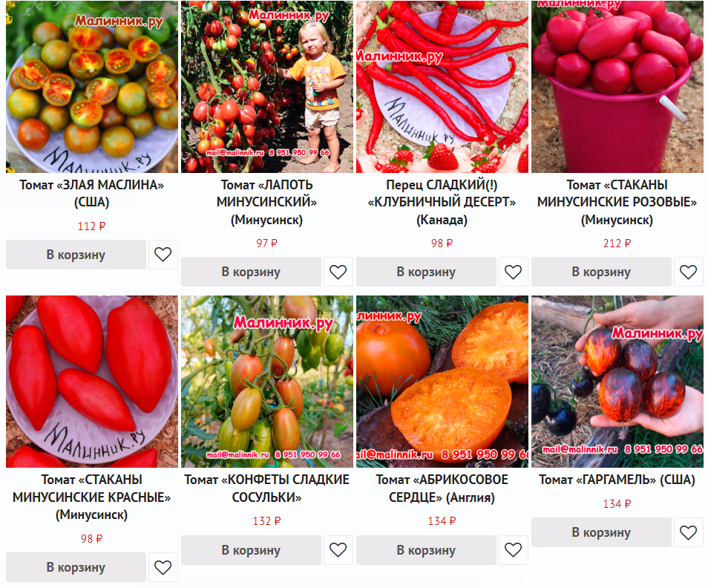Add ЗЛАЯ МАСЛИНА tomato to favorites
The height and width of the screenshot is (588, 708).
coord(163,255)
